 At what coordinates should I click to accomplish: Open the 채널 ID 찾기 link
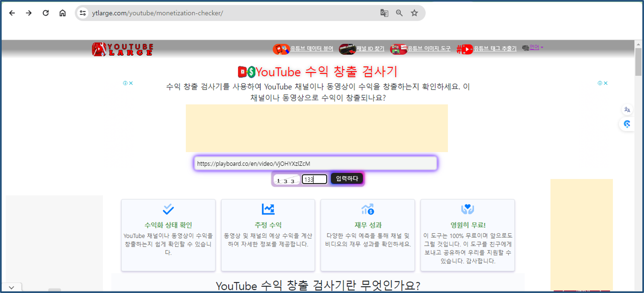(370, 49)
